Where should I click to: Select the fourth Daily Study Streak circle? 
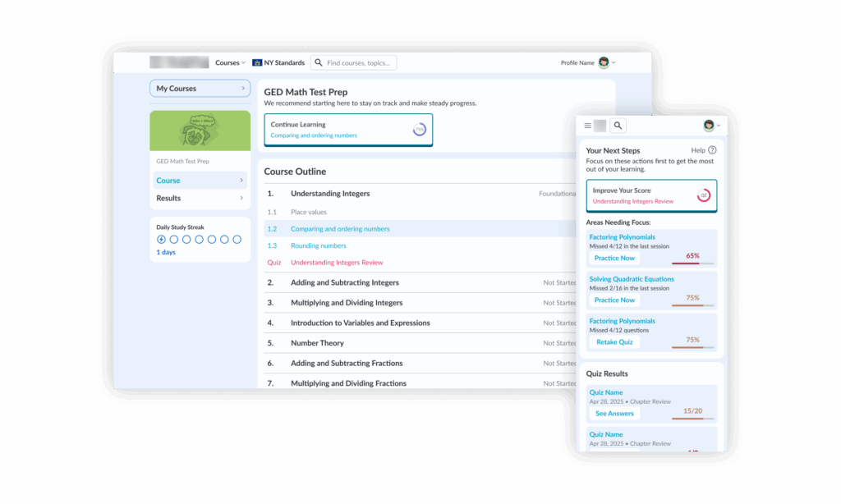200,240
